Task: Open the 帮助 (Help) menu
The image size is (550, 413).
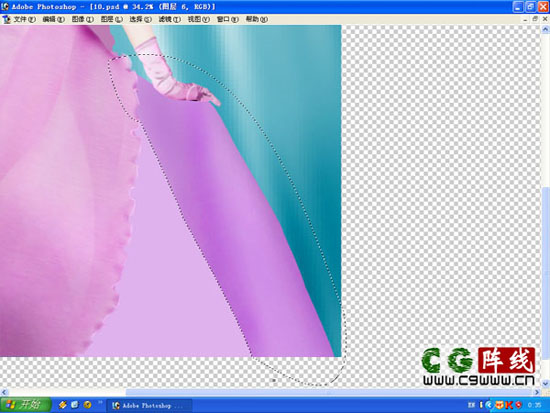Action: pyautogui.click(x=256, y=19)
